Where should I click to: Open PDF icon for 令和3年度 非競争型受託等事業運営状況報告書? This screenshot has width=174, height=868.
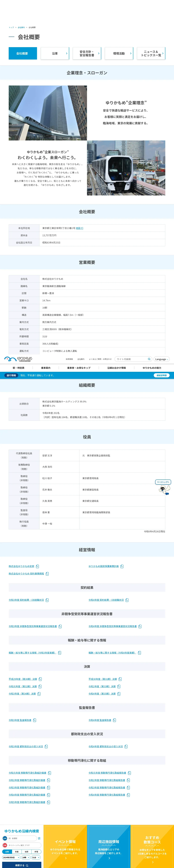60,626
